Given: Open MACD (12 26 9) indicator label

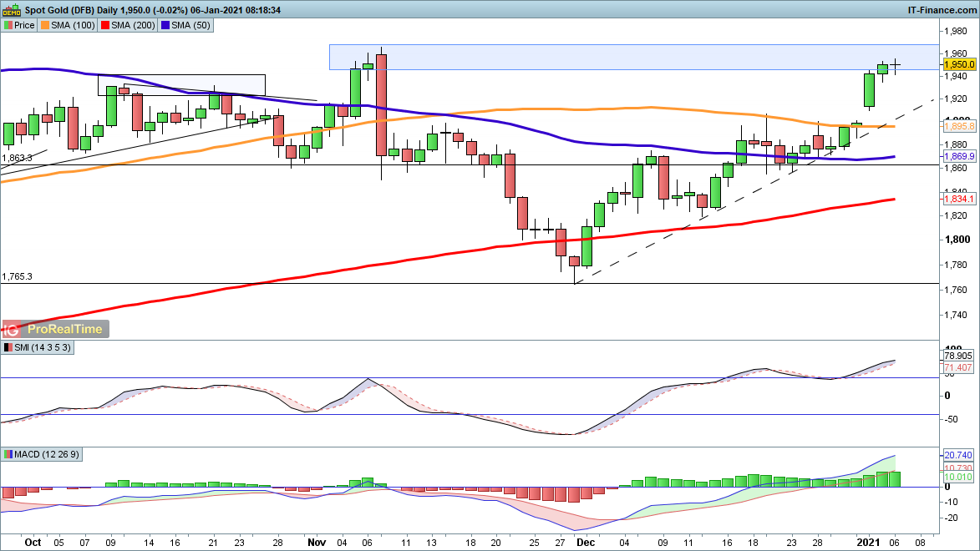Looking at the screenshot, I should (x=43, y=454).
